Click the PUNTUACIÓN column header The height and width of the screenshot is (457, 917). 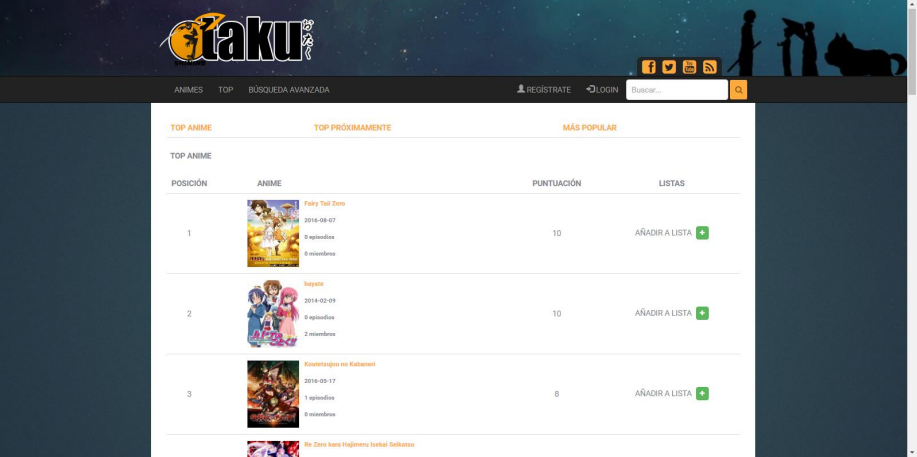coord(557,183)
